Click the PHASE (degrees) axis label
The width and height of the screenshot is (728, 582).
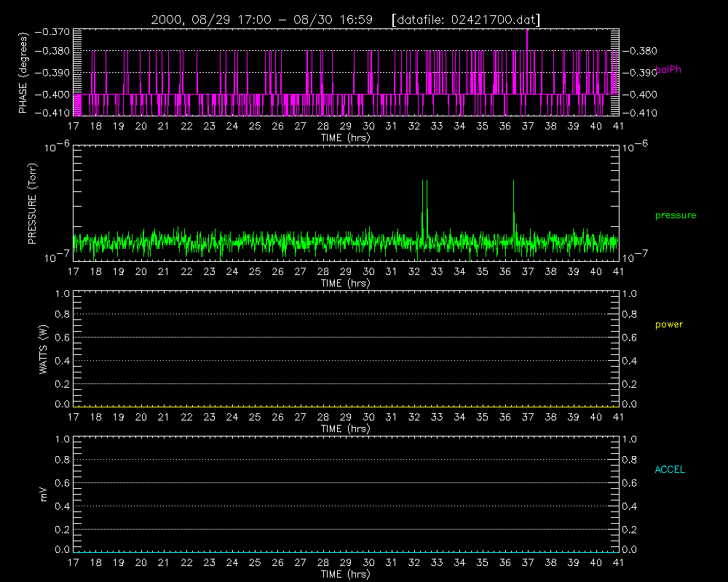[23, 73]
